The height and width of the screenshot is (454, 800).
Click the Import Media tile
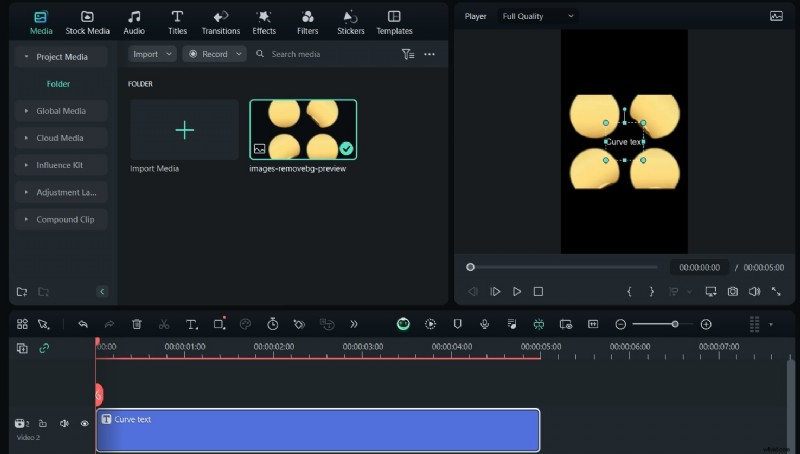click(x=185, y=130)
